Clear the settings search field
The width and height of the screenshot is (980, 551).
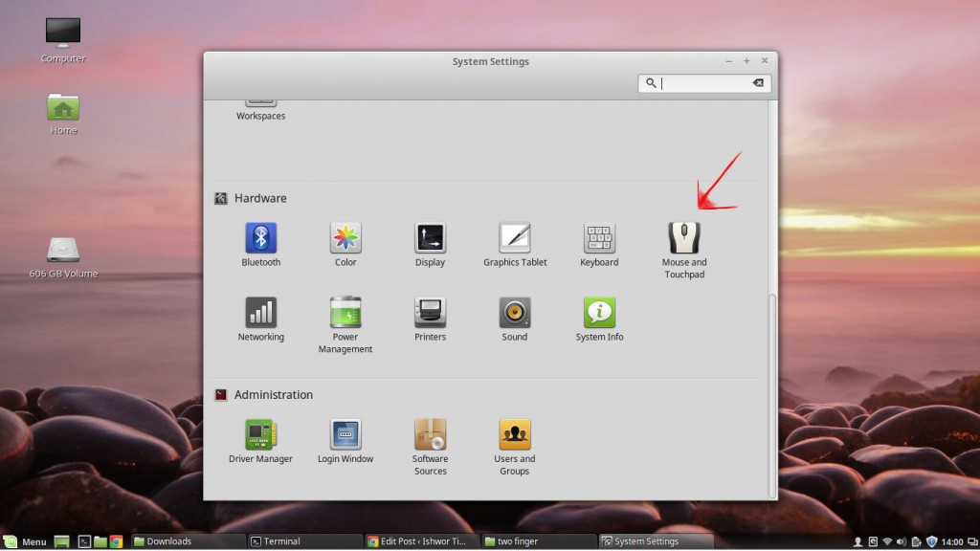click(x=758, y=83)
